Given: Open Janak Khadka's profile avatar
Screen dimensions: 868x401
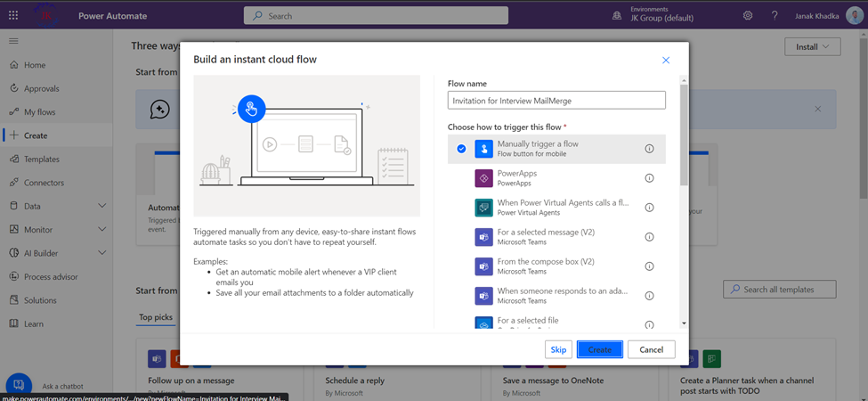Looking at the screenshot, I should (x=854, y=15).
